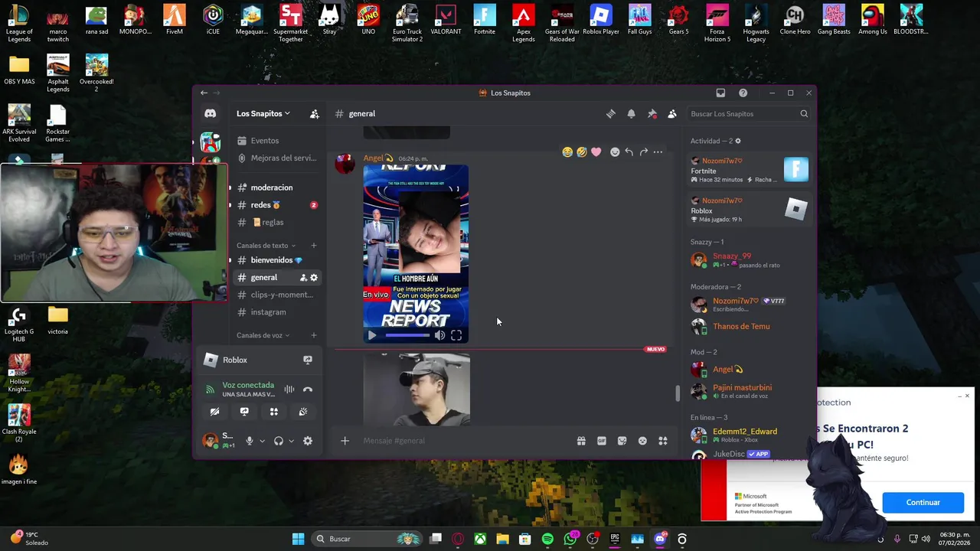Seek on News Report video progress bar
The height and width of the screenshot is (551, 980).
point(407,335)
